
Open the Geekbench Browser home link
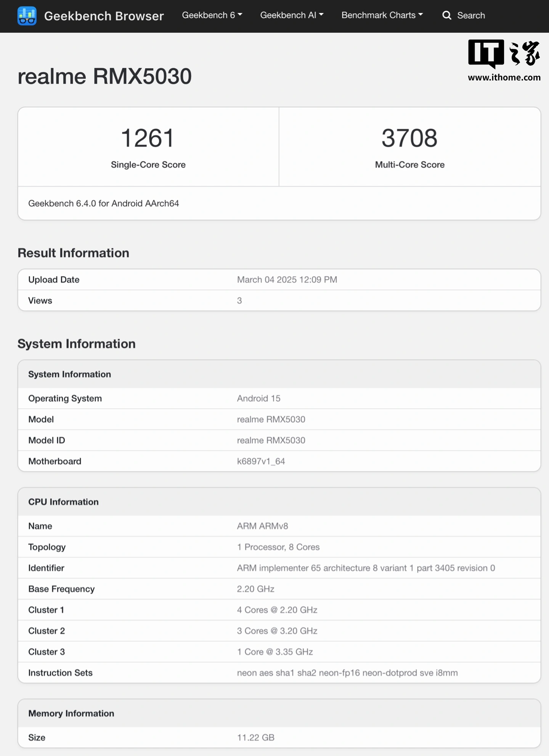(104, 16)
